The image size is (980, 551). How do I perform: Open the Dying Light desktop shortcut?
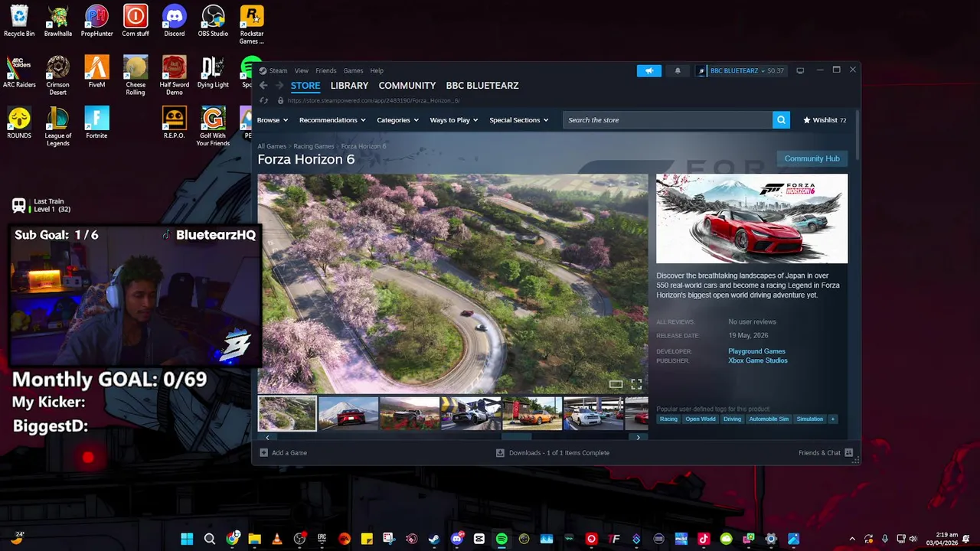[x=213, y=72]
